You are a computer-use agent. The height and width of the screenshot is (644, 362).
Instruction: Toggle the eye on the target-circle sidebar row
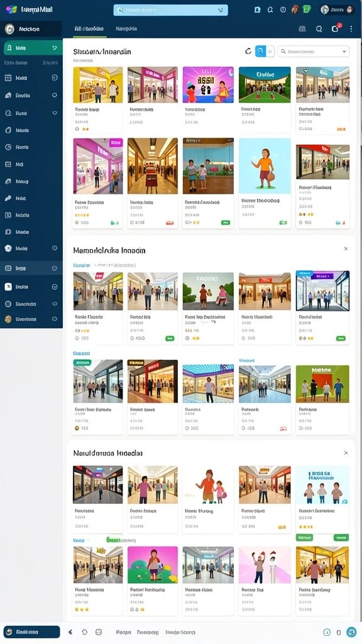(55, 304)
